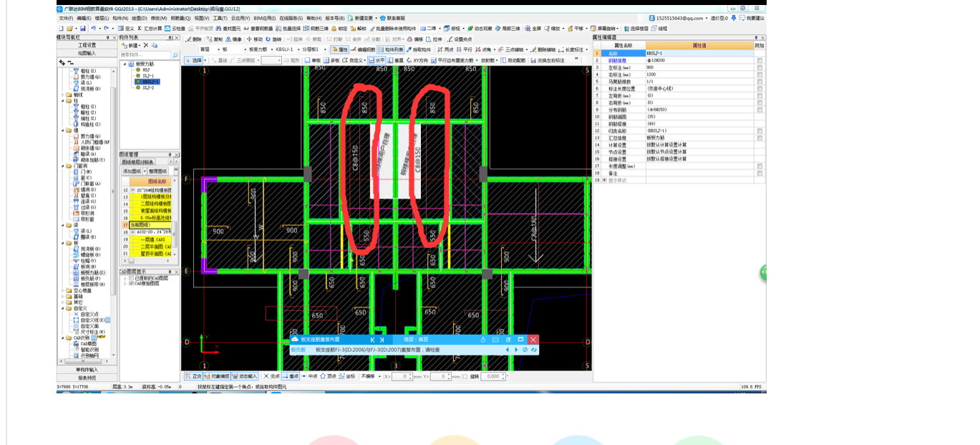The image size is (980, 445).
Task: Open account email dropdown arrow
Action: pyautogui.click(x=707, y=18)
